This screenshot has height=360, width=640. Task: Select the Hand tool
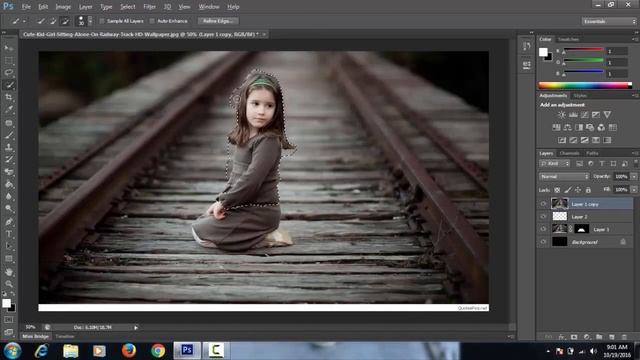pyautogui.click(x=9, y=271)
